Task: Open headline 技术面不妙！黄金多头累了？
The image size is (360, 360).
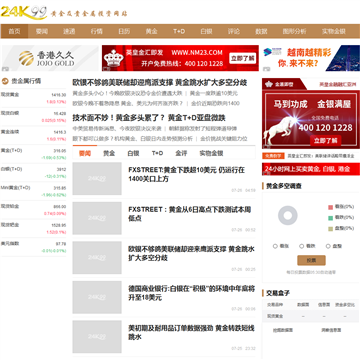Action: pyautogui.click(x=149, y=118)
